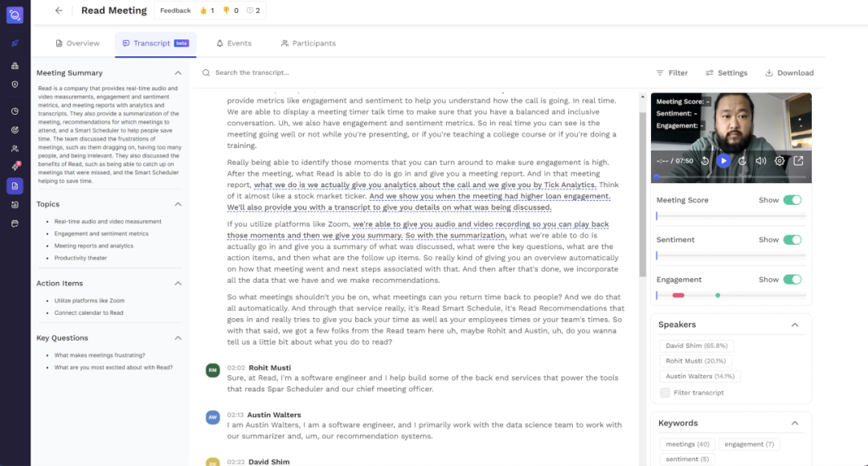This screenshot has height=466, width=868.
Task: Open the calendar icon in the sidebar
Action: pos(15,223)
